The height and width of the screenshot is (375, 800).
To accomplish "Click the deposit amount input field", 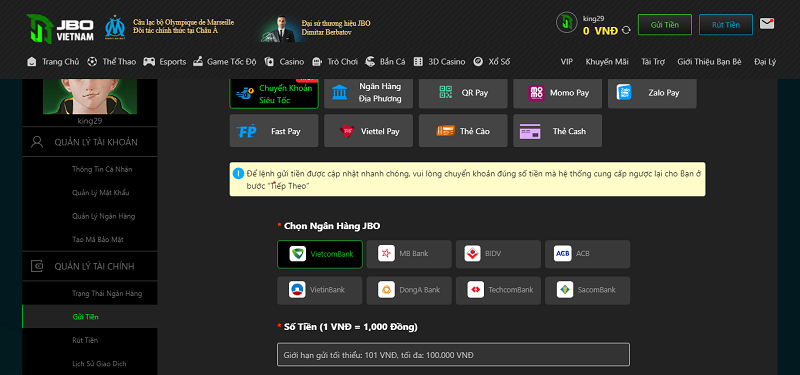I will [453, 355].
